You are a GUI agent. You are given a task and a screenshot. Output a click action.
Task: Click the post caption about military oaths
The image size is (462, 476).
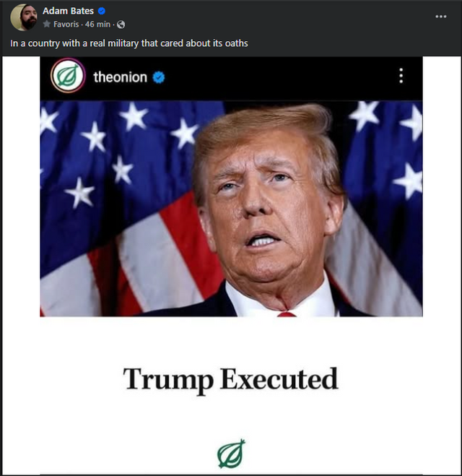(128, 43)
